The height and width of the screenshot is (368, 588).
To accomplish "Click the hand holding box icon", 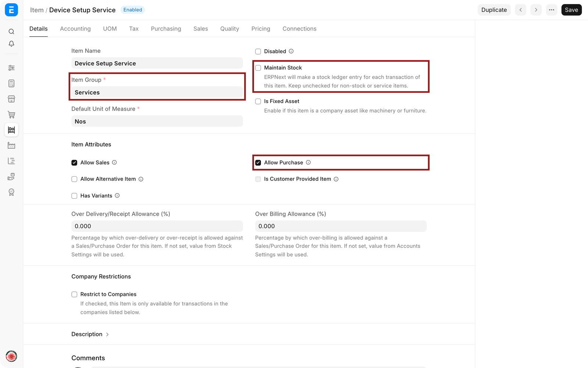I will [x=11, y=177].
